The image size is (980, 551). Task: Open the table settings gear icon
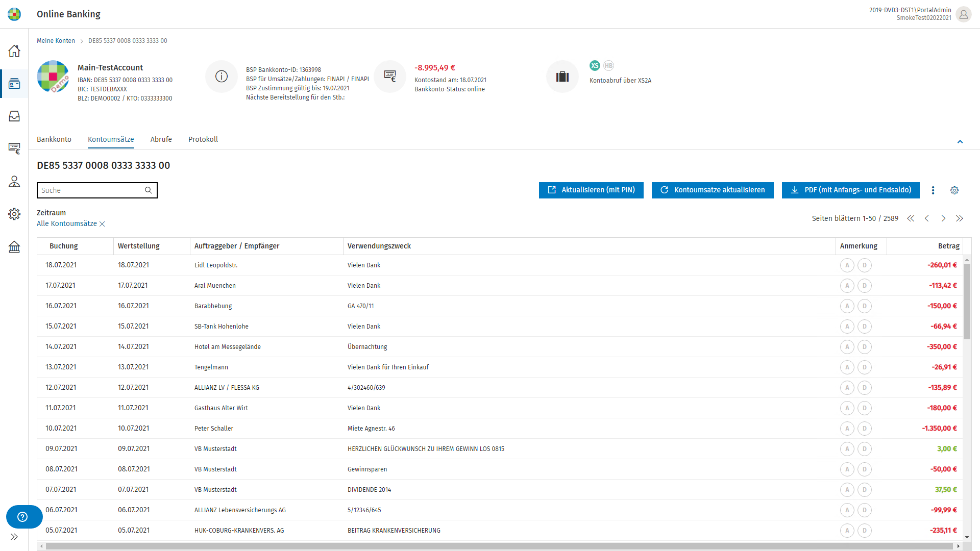click(x=954, y=190)
